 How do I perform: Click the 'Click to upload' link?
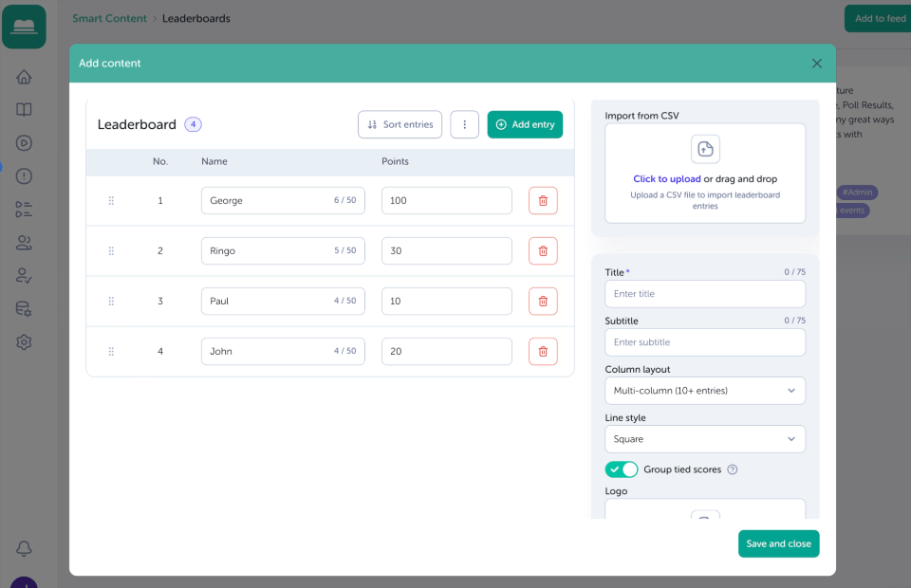pyautogui.click(x=666, y=179)
